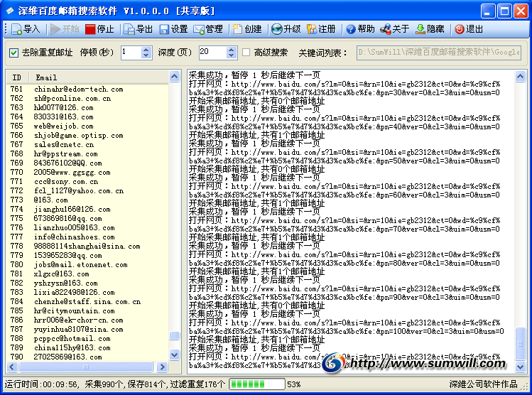
Task: Log panel scroll down arrow
Action: pos(520,367)
